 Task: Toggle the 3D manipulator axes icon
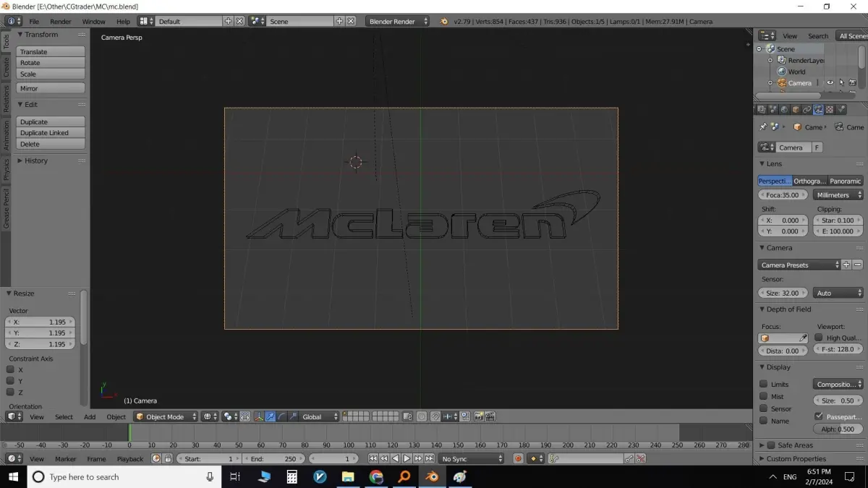pyautogui.click(x=258, y=416)
